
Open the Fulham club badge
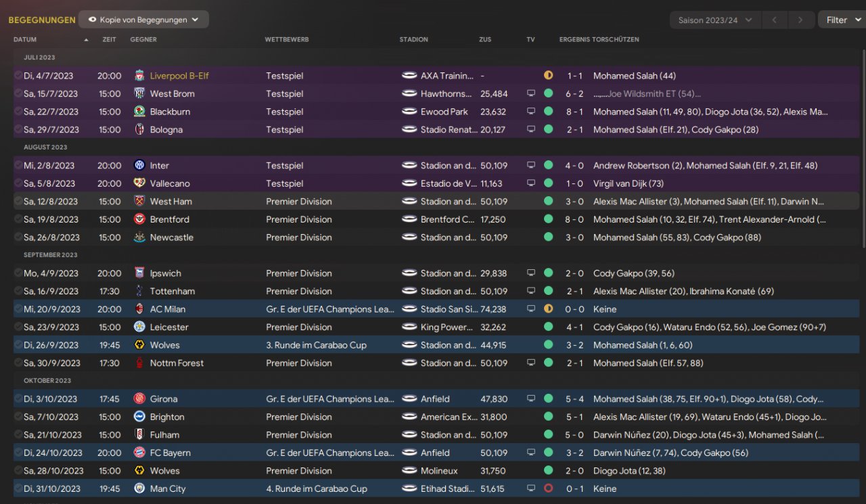coord(139,435)
